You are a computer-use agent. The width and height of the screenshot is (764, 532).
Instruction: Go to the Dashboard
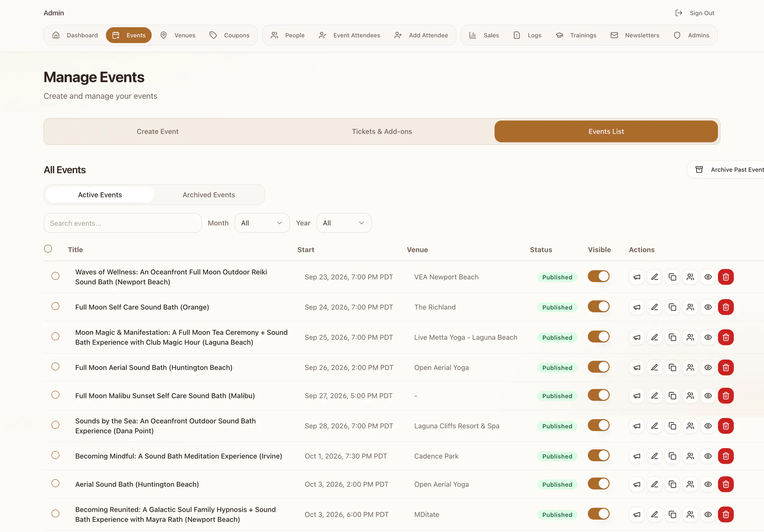pyautogui.click(x=75, y=35)
